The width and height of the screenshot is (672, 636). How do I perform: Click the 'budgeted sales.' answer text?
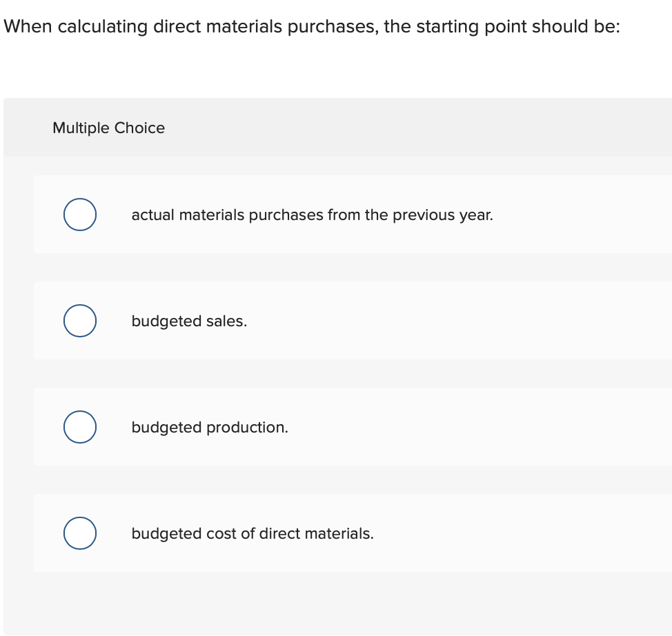click(189, 321)
